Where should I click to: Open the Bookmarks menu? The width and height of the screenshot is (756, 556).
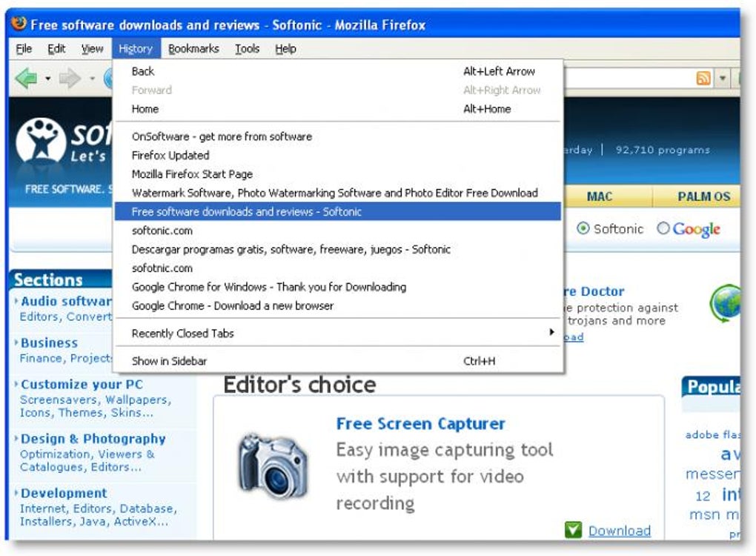(x=193, y=49)
